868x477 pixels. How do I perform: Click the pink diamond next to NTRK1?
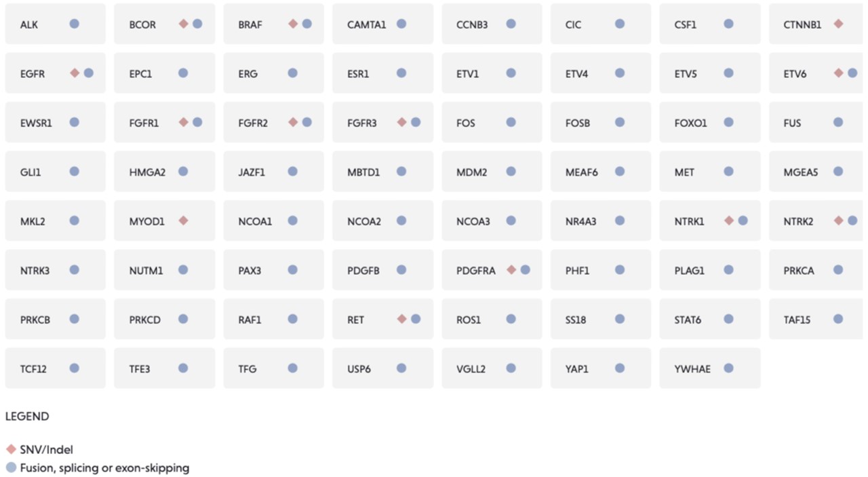coord(729,221)
